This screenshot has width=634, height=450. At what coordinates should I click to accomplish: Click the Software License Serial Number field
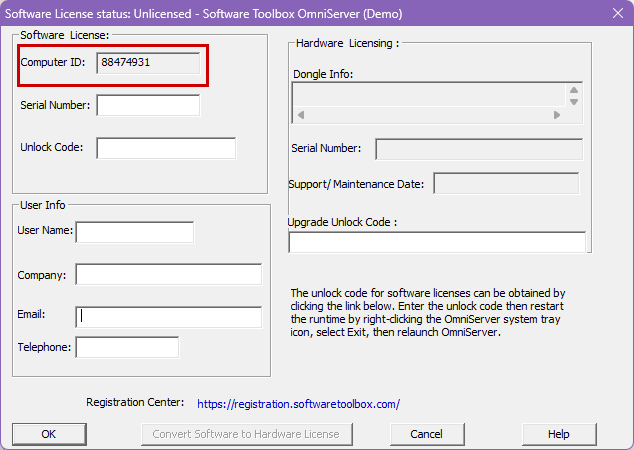pos(148,105)
